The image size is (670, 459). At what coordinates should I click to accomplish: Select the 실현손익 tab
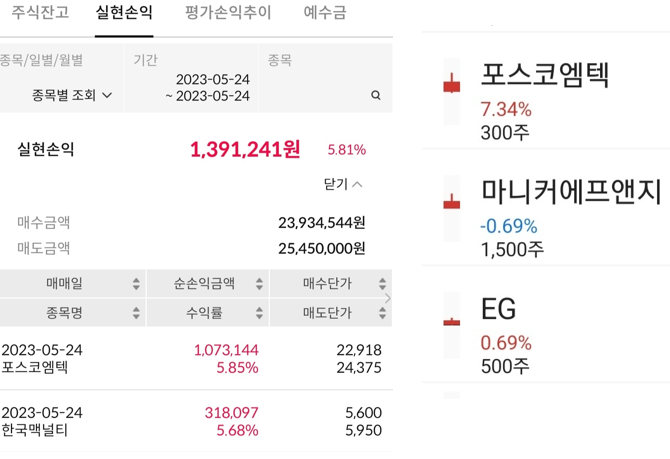(124, 12)
